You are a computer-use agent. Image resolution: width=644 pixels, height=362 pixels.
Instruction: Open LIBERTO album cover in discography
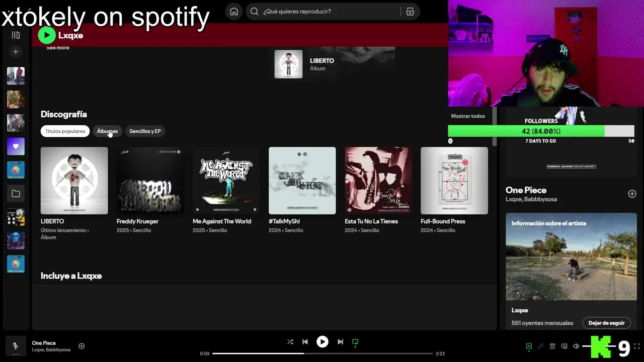74,180
